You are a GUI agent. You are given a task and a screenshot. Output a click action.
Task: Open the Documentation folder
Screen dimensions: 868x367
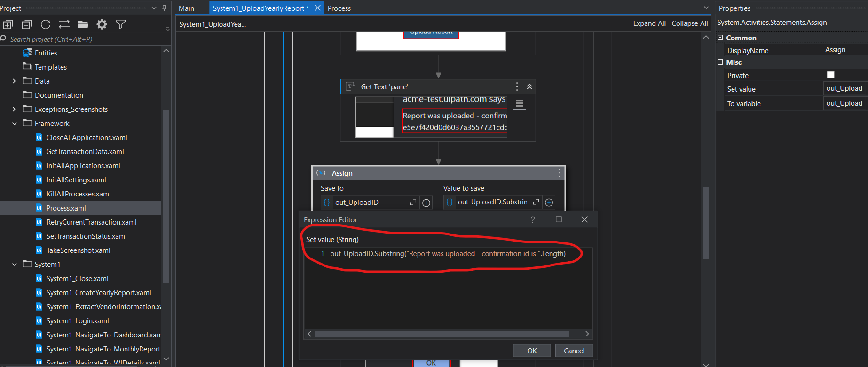pyautogui.click(x=59, y=95)
